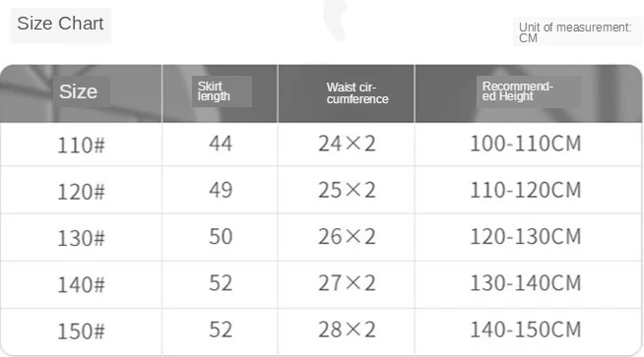Click the 120-130CM height cell
The height and width of the screenshot is (357, 644).
(x=526, y=236)
